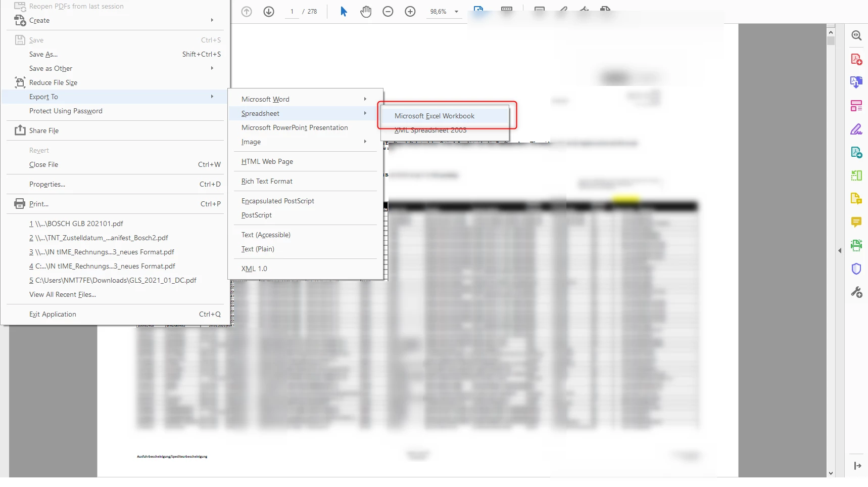Open More Tools wrench icon

[x=856, y=292]
